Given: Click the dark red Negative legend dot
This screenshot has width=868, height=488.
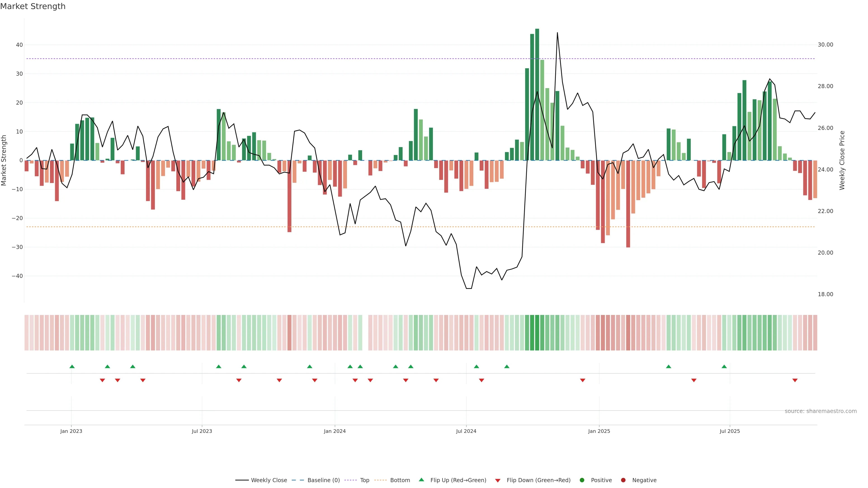Looking at the screenshot, I should 623,480.
